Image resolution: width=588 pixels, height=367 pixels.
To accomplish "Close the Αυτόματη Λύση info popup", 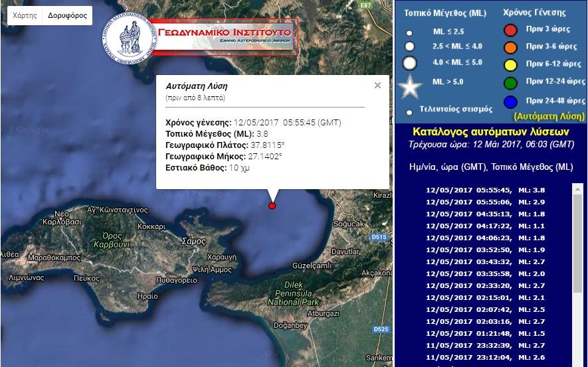I will [377, 85].
